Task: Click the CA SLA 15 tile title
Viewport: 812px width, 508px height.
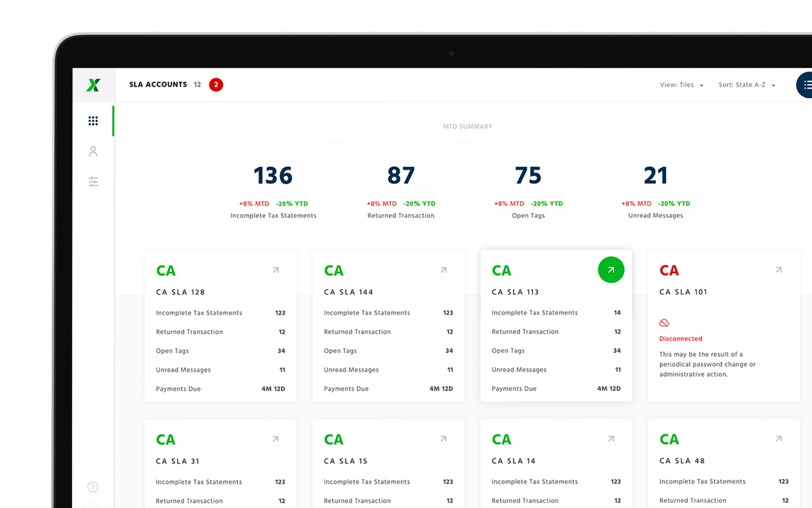Action: point(345,461)
